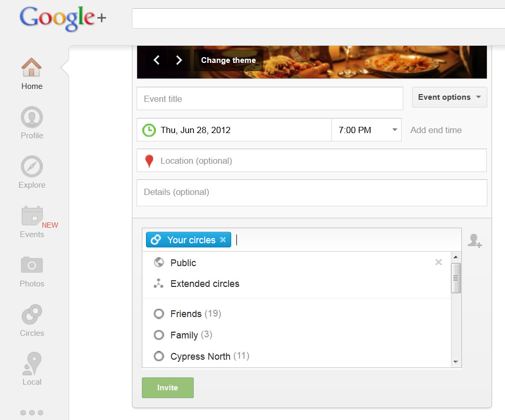The image size is (505, 420).
Task: Select the Family circle radio button
Action: 159,335
